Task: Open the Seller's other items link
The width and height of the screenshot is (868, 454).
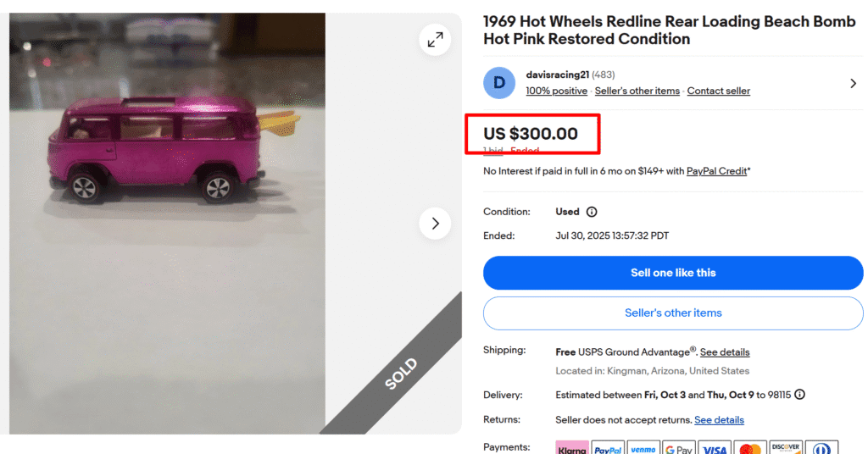Action: 637,91
